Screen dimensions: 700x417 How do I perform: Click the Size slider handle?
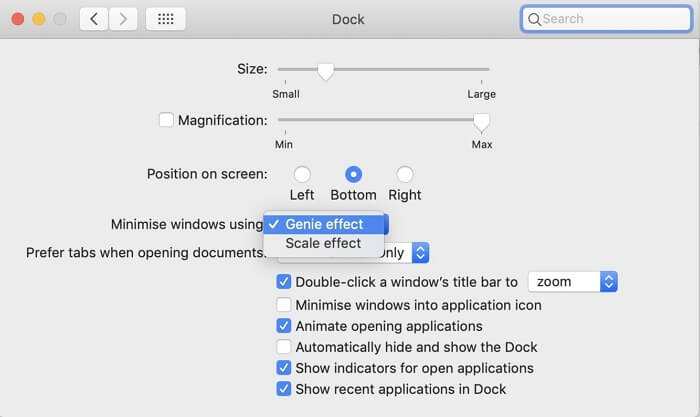pos(325,70)
